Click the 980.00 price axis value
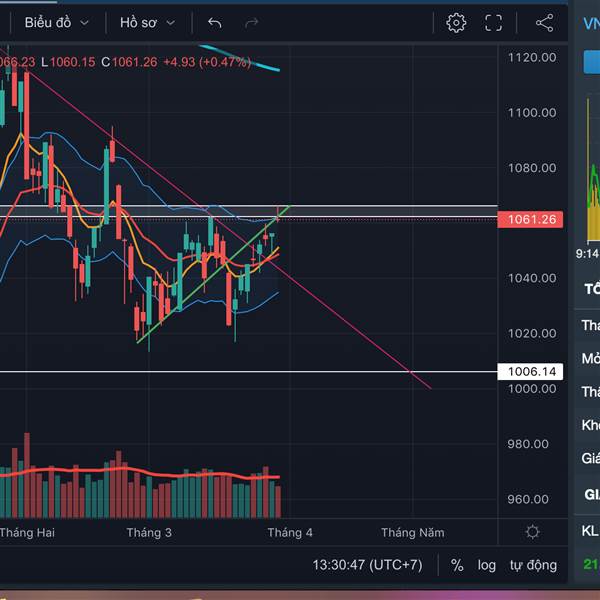Image resolution: width=600 pixels, height=600 pixels. (x=528, y=444)
